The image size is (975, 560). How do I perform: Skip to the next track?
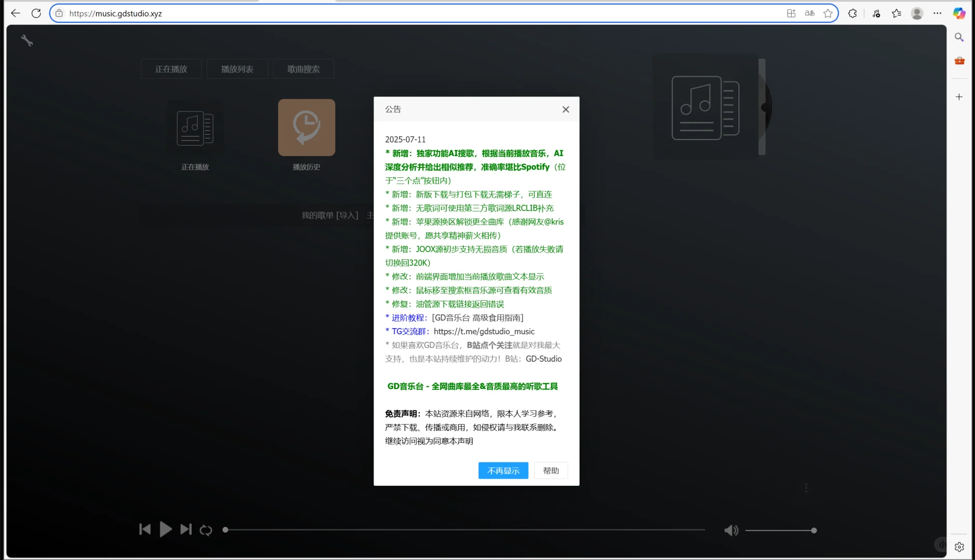click(x=185, y=529)
